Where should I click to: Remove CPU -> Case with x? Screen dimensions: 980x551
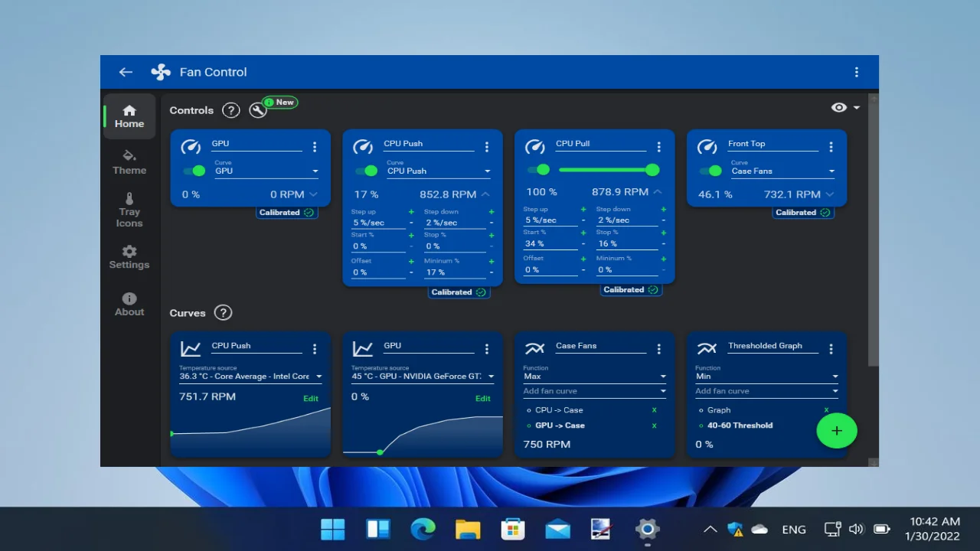tap(654, 410)
